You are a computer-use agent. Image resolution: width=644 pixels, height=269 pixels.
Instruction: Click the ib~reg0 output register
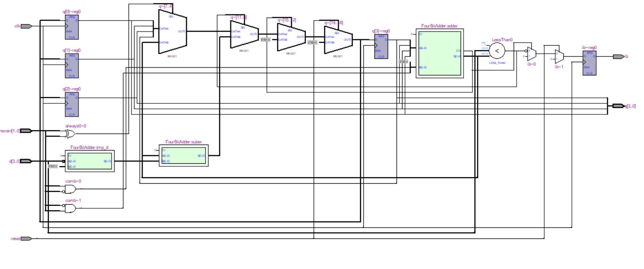coord(589,63)
